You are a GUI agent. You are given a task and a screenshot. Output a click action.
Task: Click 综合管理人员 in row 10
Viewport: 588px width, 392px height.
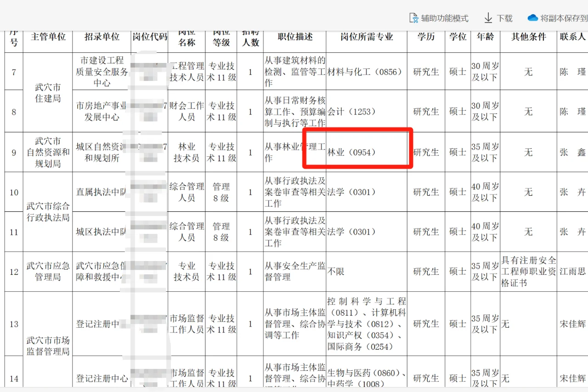pos(187,192)
